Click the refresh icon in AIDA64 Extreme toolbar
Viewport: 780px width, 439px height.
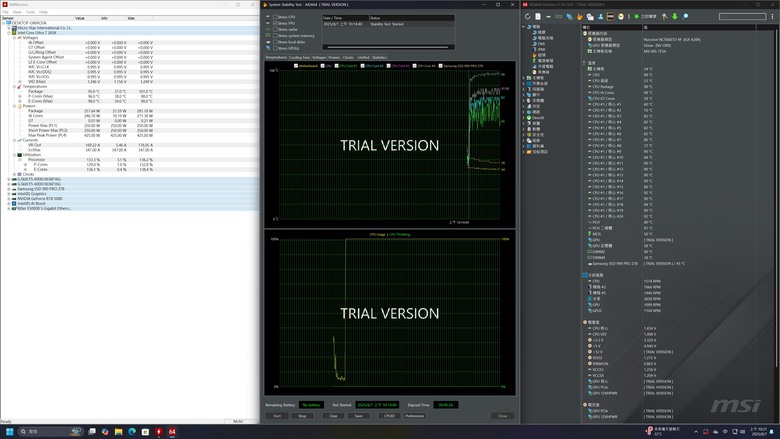(528, 16)
